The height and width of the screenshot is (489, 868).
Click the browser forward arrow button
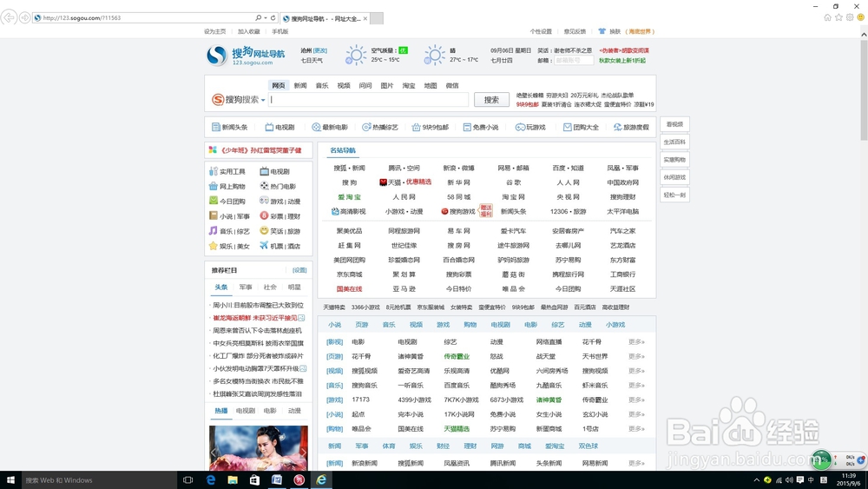point(25,17)
